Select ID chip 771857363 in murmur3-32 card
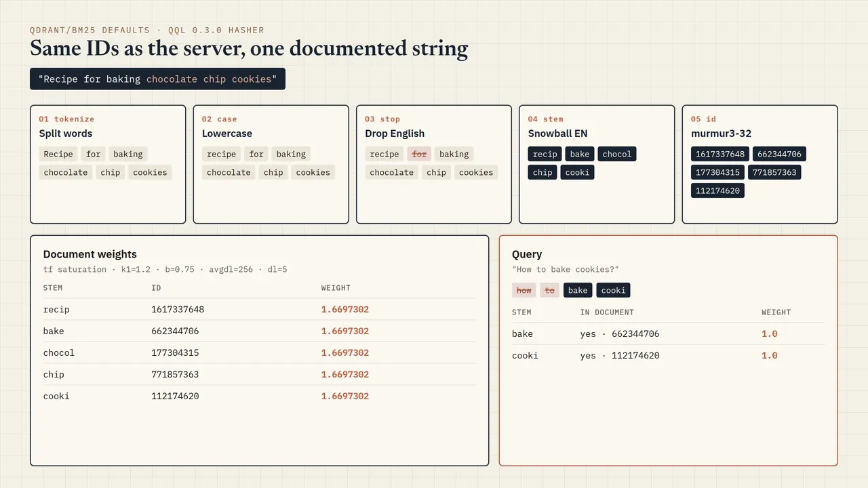 click(774, 172)
